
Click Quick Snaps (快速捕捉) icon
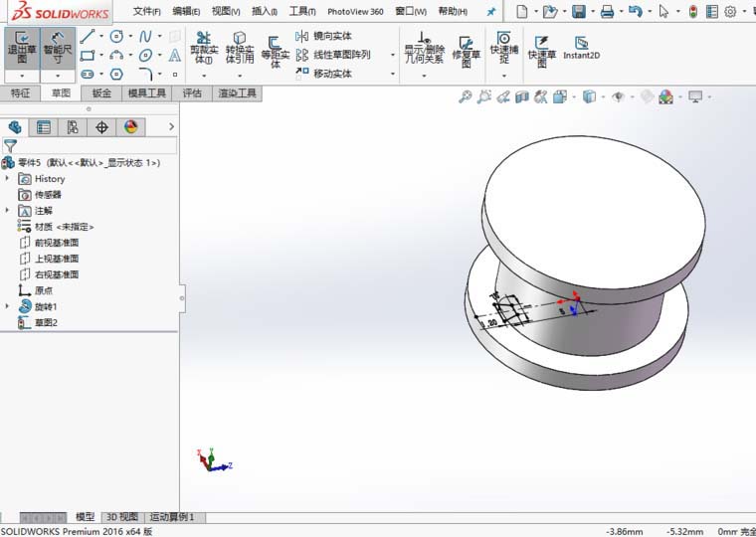click(x=504, y=48)
